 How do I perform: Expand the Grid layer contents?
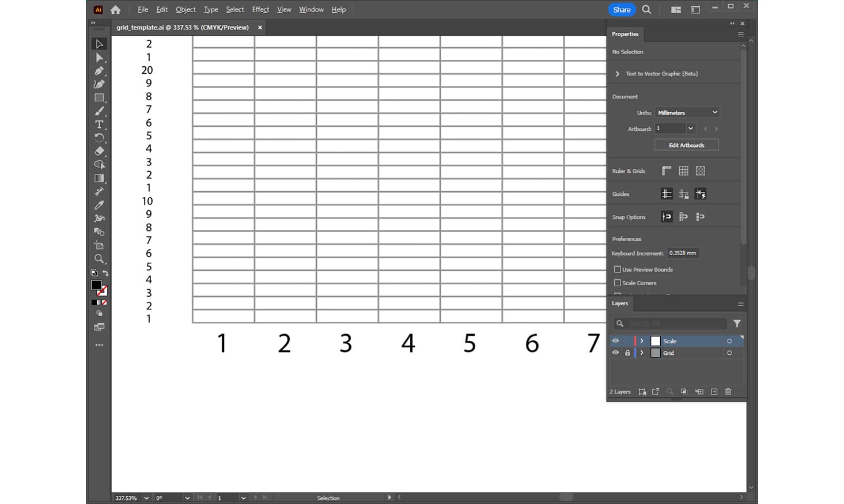click(x=642, y=353)
